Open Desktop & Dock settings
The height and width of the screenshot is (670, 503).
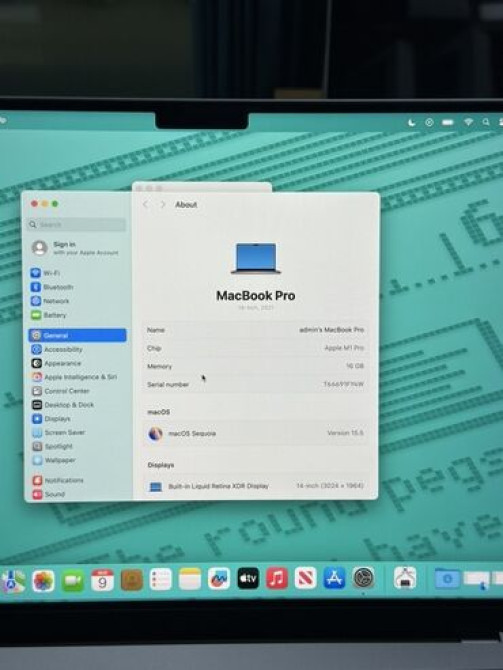click(63, 405)
